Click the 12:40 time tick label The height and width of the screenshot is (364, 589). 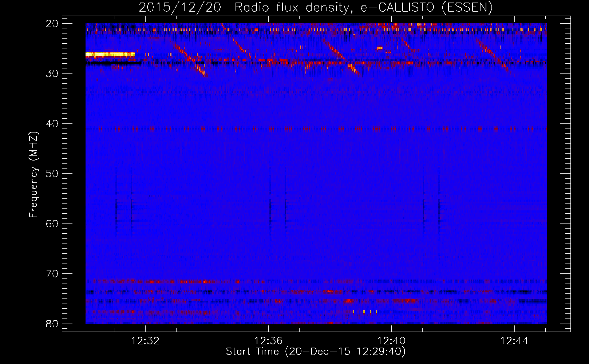pyautogui.click(x=391, y=341)
